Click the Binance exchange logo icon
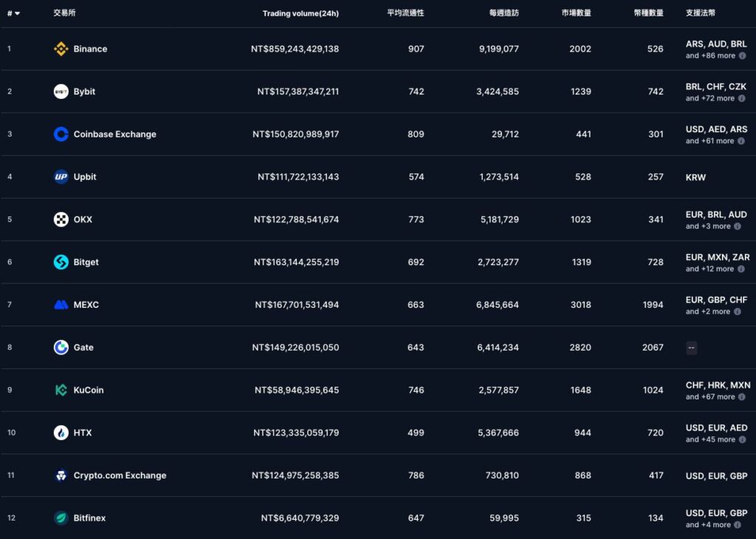This screenshot has height=539, width=756. (61, 49)
